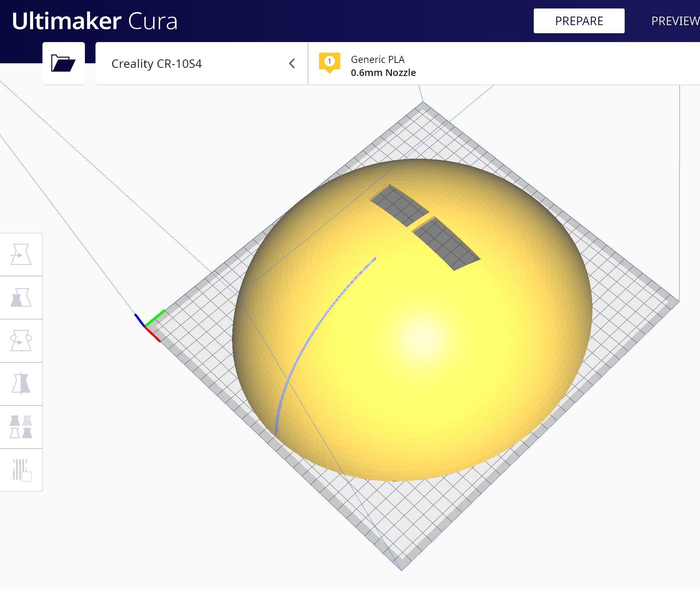Screen dimensions: 700x591
Task: Select the Mirror tool
Action: point(21,384)
